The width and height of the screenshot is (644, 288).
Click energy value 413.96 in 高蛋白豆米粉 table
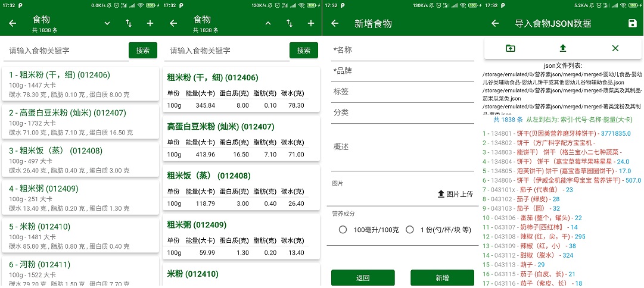click(x=206, y=155)
